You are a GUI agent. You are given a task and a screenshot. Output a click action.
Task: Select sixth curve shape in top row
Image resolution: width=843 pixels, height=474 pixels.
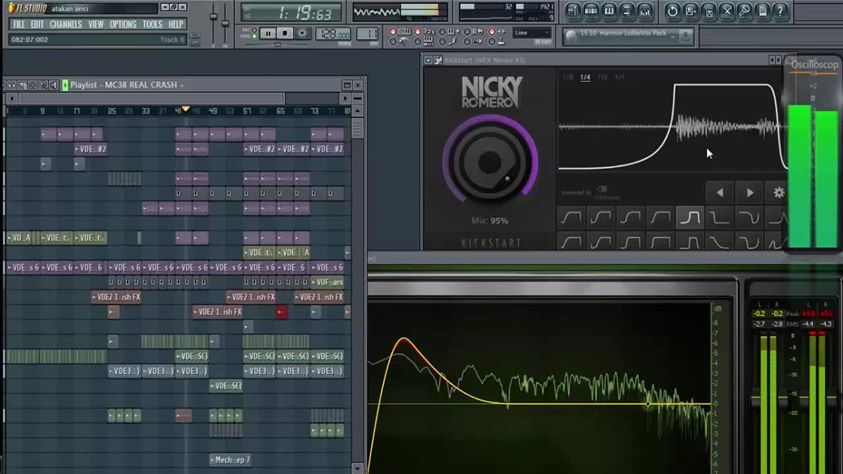pos(719,218)
